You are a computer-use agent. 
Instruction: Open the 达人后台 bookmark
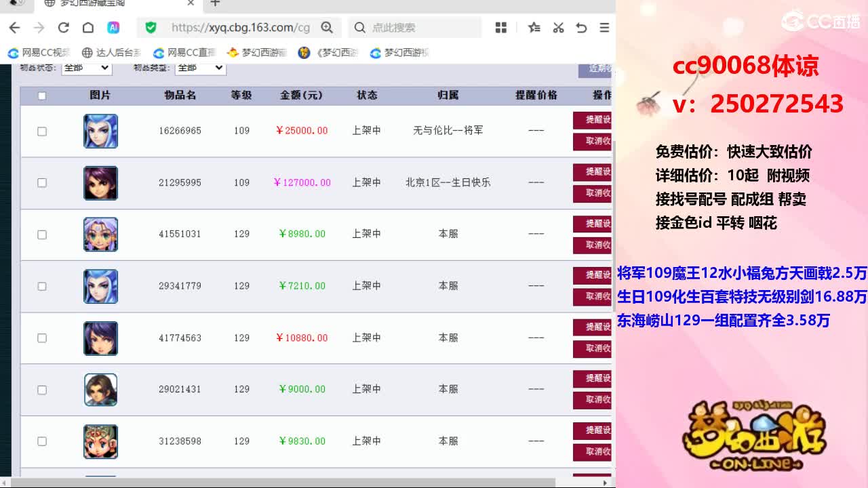(111, 53)
